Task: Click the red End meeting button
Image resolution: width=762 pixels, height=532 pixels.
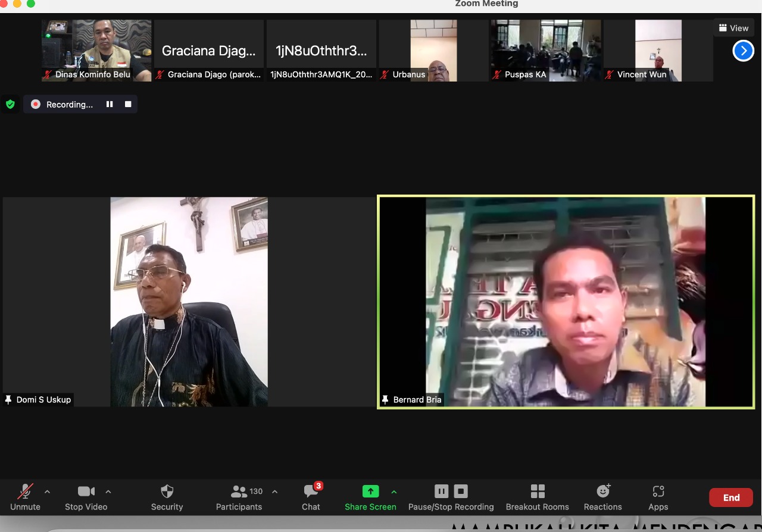Action: click(x=730, y=497)
